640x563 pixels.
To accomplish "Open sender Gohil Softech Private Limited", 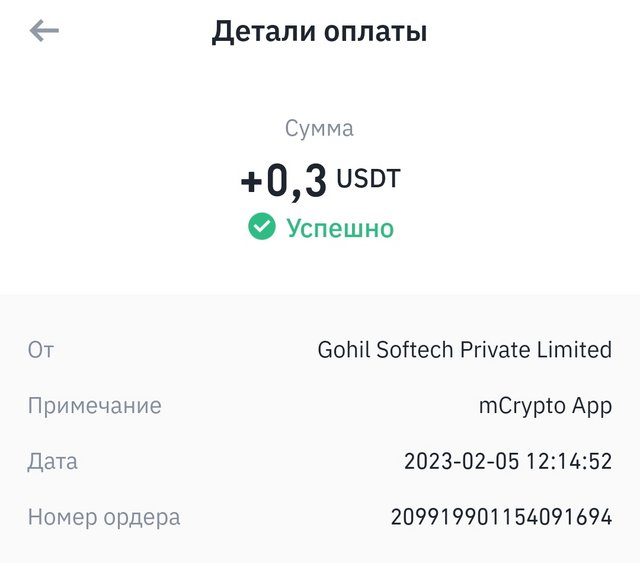I will (464, 350).
